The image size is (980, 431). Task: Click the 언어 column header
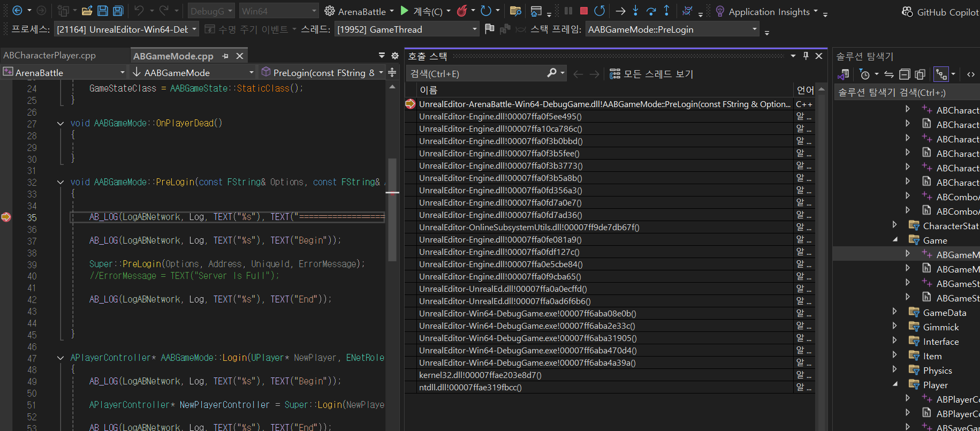805,90
